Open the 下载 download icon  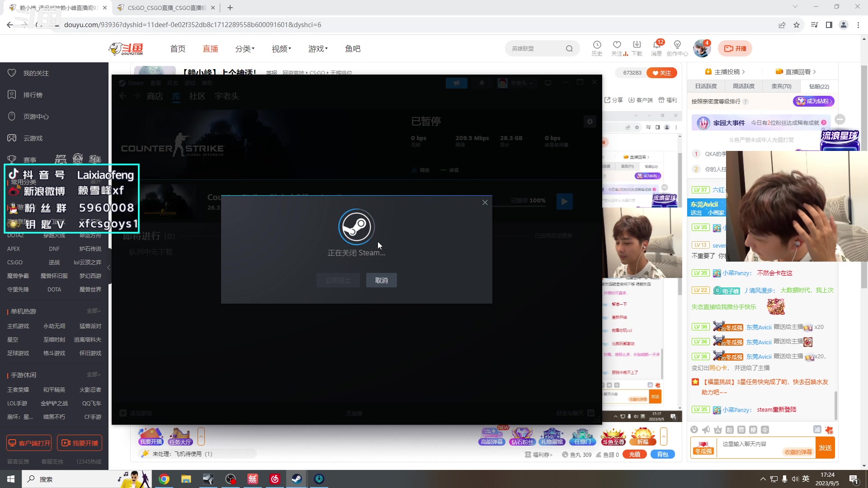pos(637,48)
